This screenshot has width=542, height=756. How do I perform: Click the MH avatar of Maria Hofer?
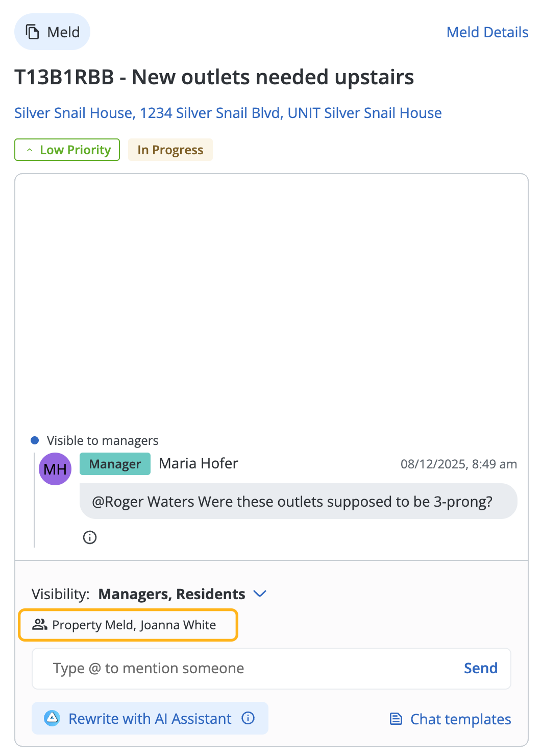coord(55,469)
